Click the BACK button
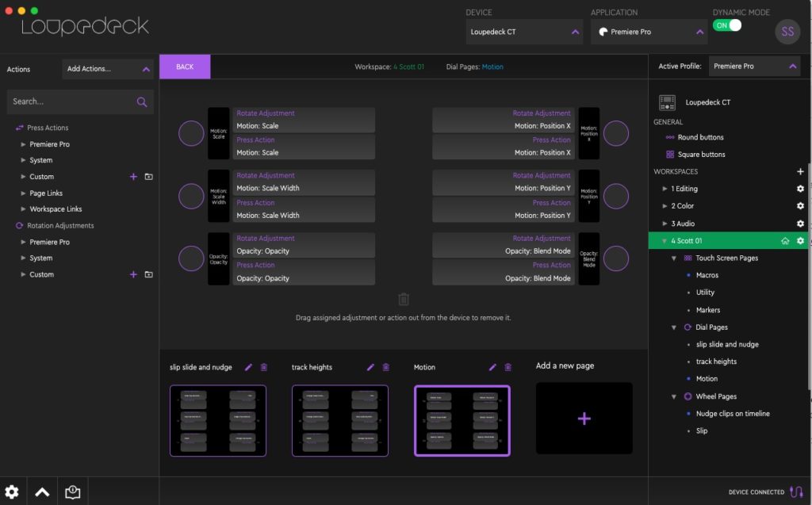Screen dimensions: 812x505 (185, 67)
